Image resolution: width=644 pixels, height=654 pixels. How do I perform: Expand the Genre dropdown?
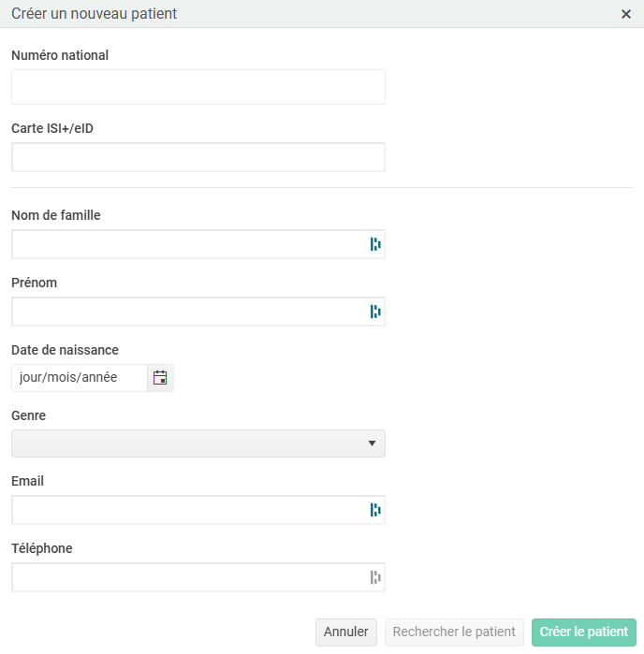198,443
